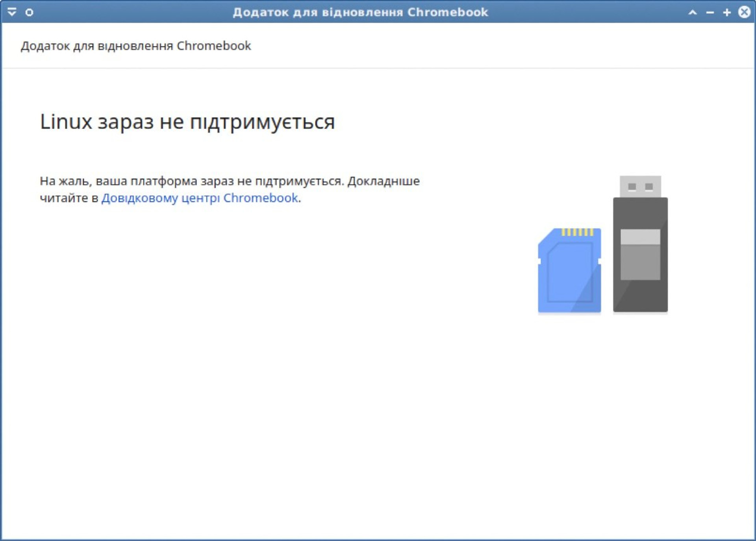Viewport: 756px width, 541px height.
Task: Click the heading "Linux зараз не підтримується"
Action: pyautogui.click(x=187, y=121)
